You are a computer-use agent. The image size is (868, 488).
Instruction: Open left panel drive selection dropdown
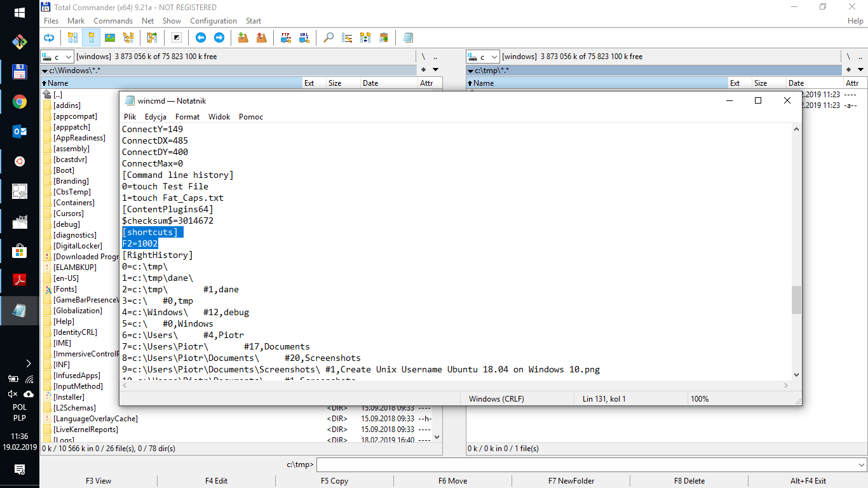point(58,57)
